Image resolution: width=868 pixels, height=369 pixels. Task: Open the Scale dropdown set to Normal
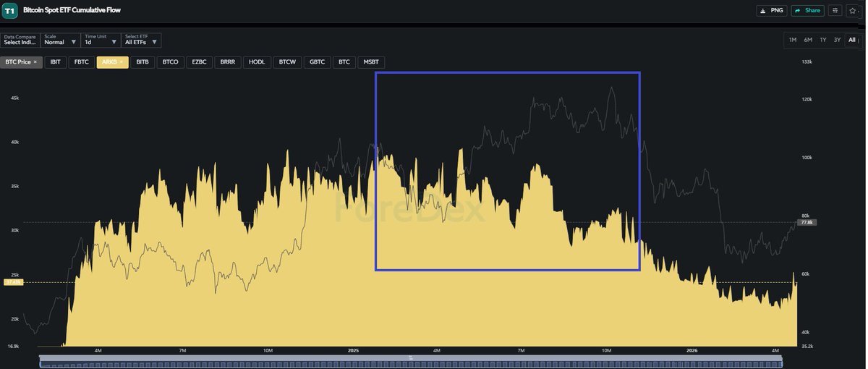click(61, 40)
